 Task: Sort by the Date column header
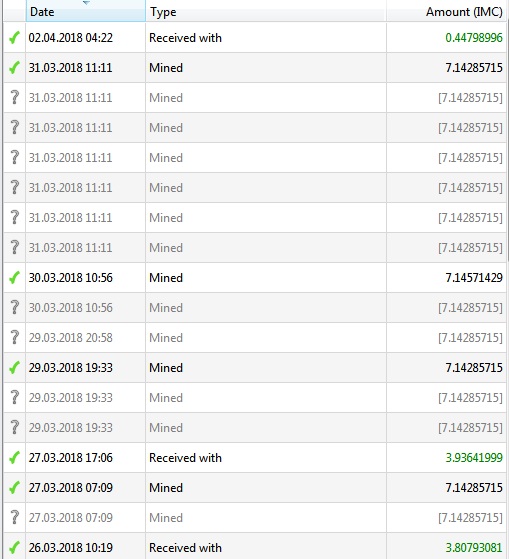(86, 11)
